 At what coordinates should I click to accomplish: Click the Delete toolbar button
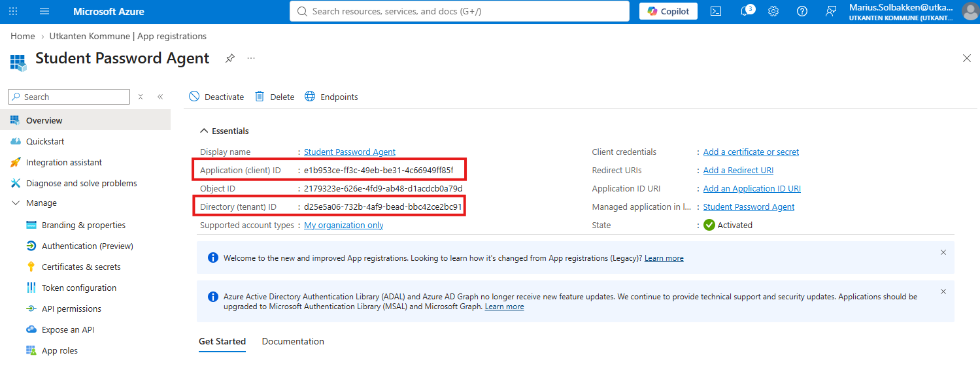click(x=275, y=97)
